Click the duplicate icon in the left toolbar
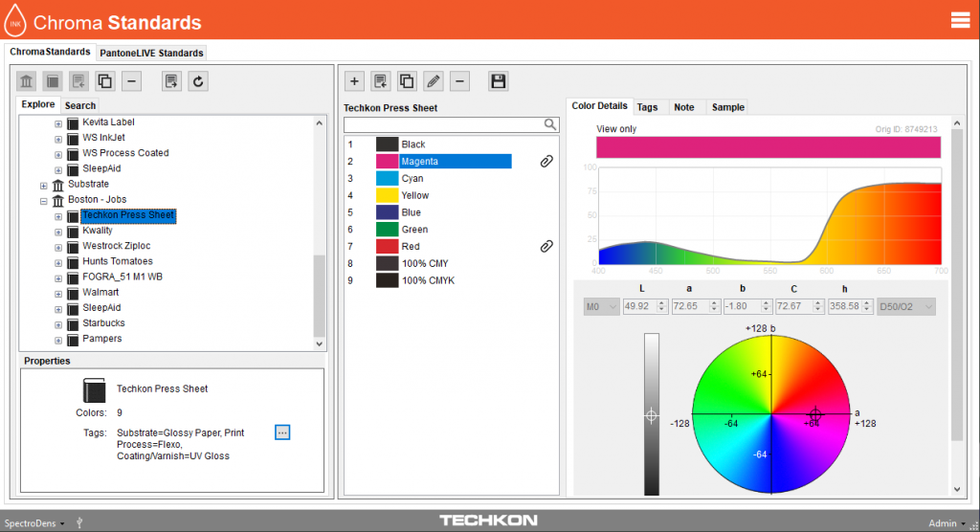Image resolution: width=980 pixels, height=532 pixels. click(x=105, y=81)
